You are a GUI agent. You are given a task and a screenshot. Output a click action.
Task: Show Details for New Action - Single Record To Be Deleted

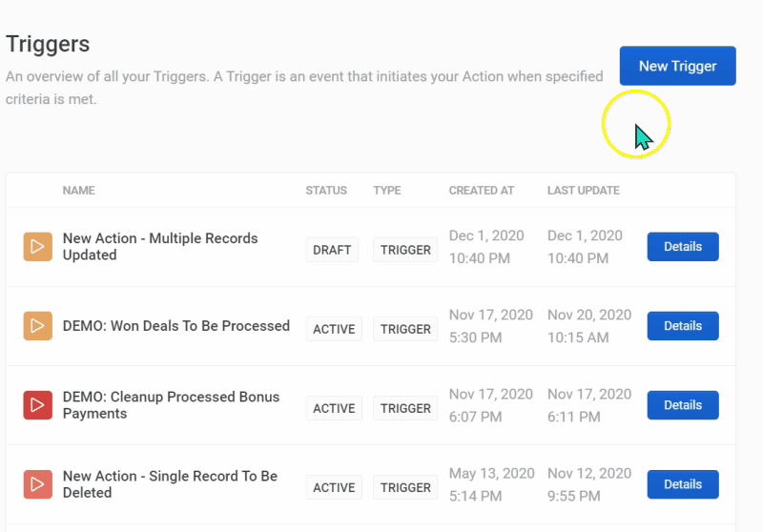click(x=682, y=484)
